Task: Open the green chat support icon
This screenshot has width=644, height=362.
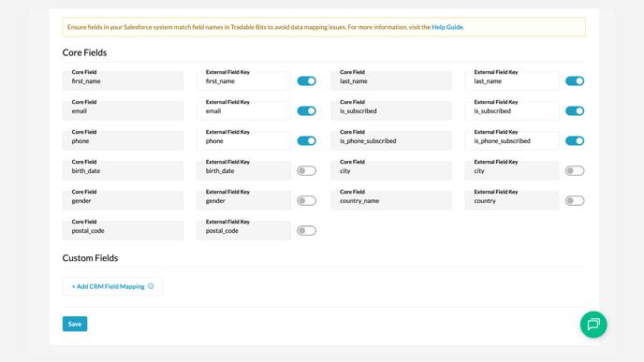Action: 593,325
